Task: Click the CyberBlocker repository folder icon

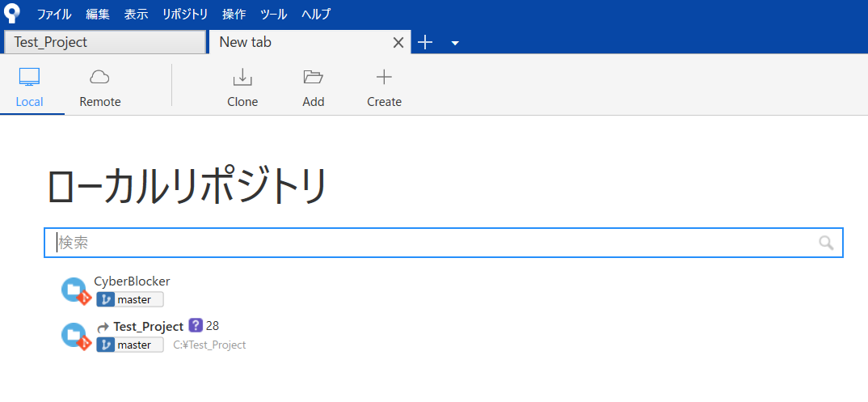Action: click(75, 290)
